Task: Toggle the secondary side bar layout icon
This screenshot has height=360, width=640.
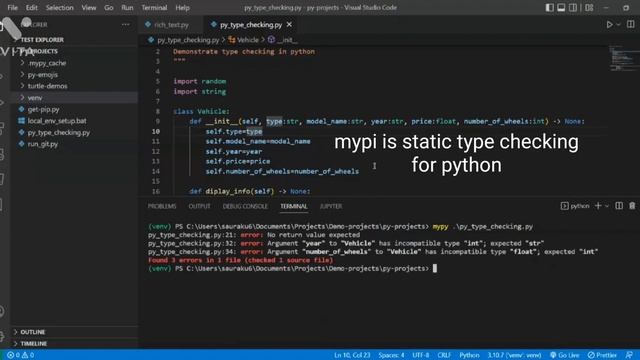Action: point(573,8)
